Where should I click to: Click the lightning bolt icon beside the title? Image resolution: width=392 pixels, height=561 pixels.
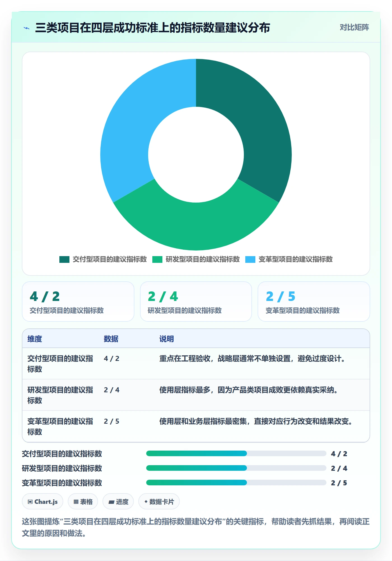pyautogui.click(x=27, y=28)
